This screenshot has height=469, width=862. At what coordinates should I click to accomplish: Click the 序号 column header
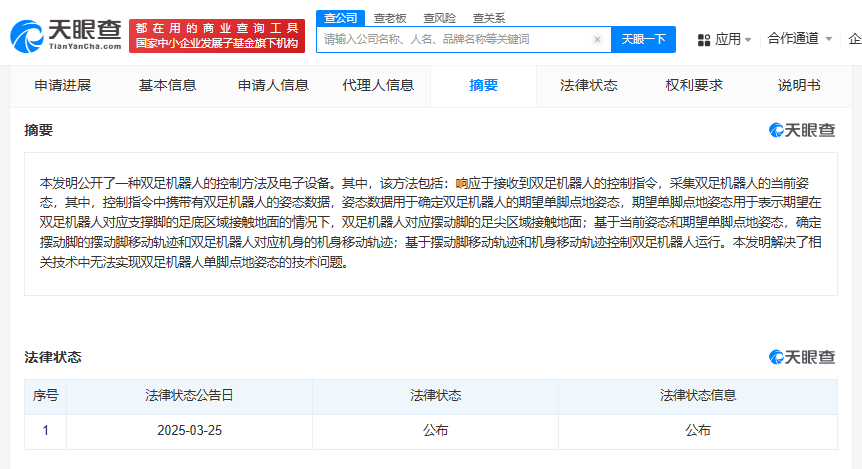pos(46,395)
